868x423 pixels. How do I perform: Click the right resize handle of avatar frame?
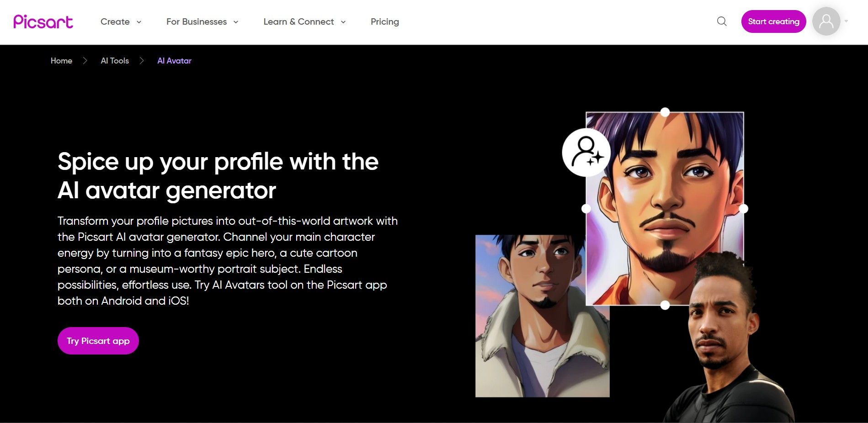pyautogui.click(x=744, y=209)
